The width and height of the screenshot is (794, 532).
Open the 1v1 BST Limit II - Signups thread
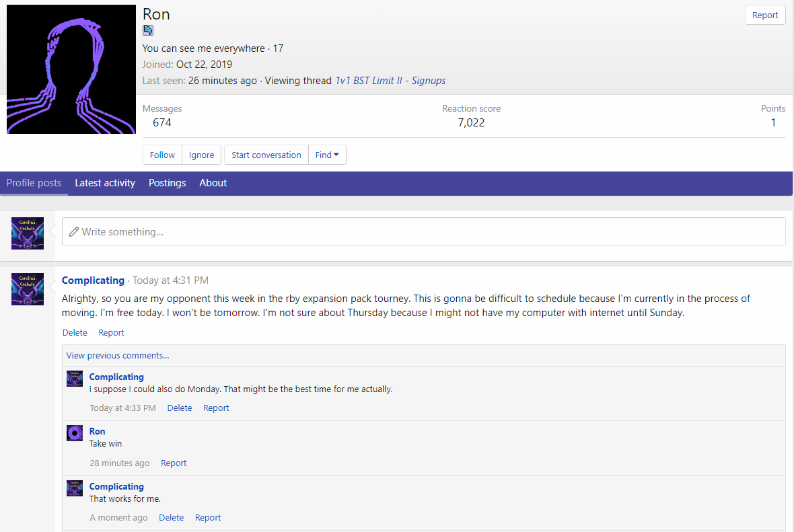[390, 81]
